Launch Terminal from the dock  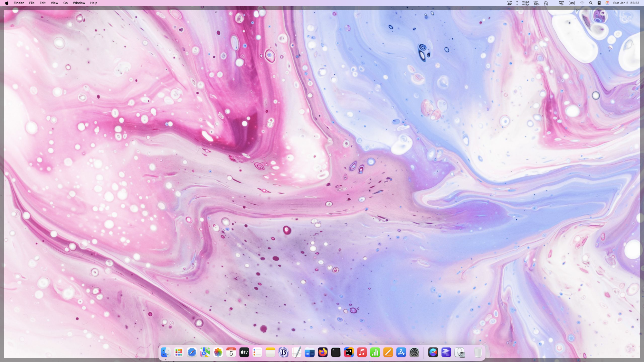[x=336, y=352]
